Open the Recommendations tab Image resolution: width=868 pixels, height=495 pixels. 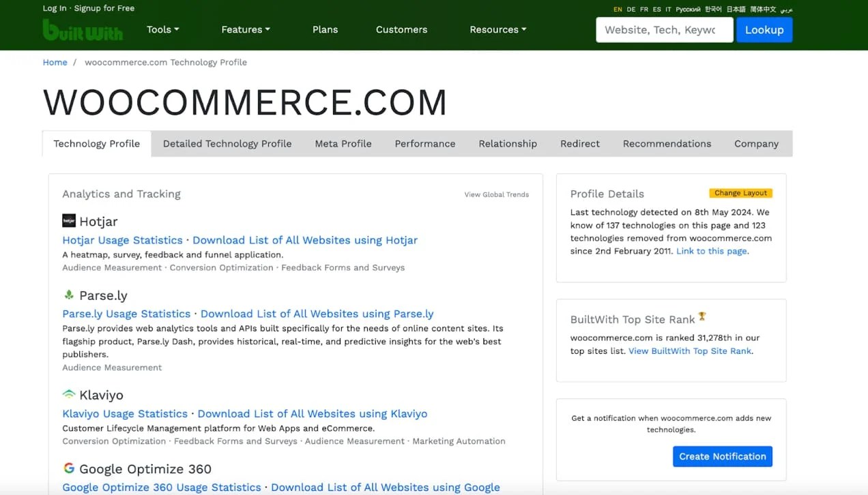tap(667, 144)
